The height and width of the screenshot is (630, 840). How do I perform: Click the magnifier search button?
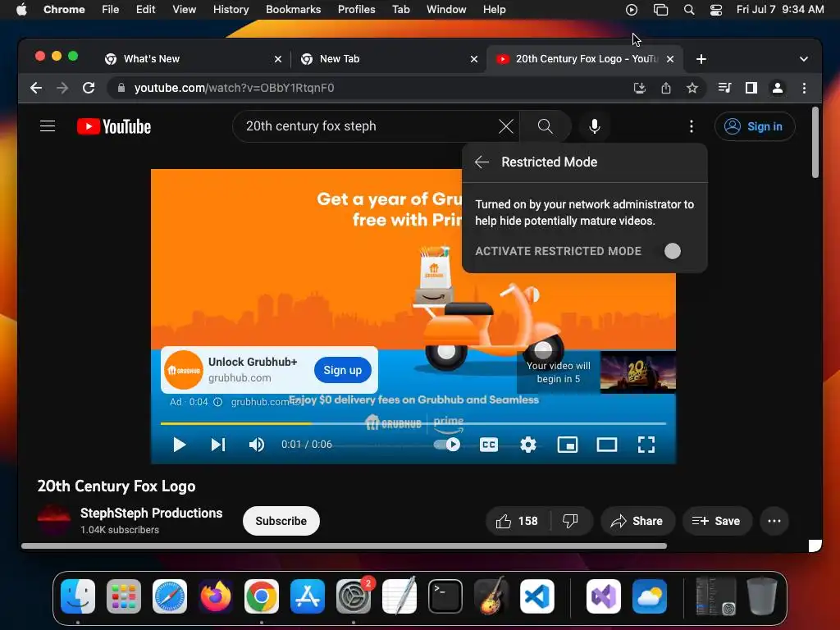tap(545, 126)
